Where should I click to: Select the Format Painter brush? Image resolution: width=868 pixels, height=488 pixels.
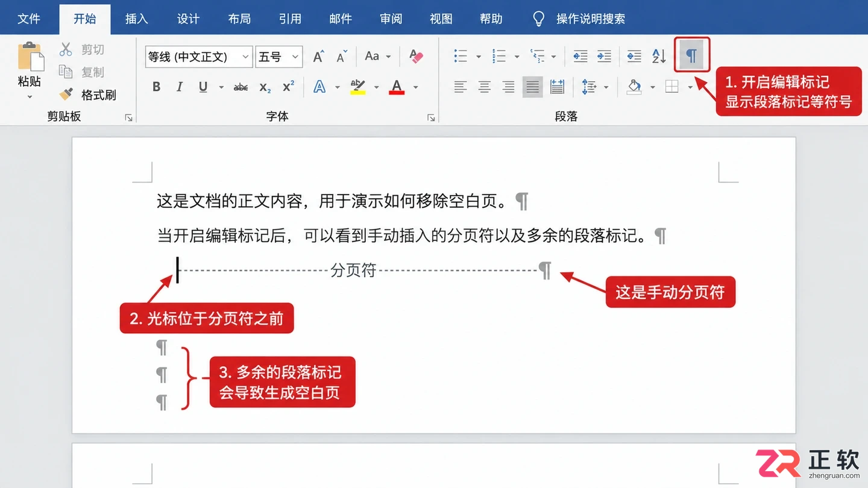click(x=66, y=95)
